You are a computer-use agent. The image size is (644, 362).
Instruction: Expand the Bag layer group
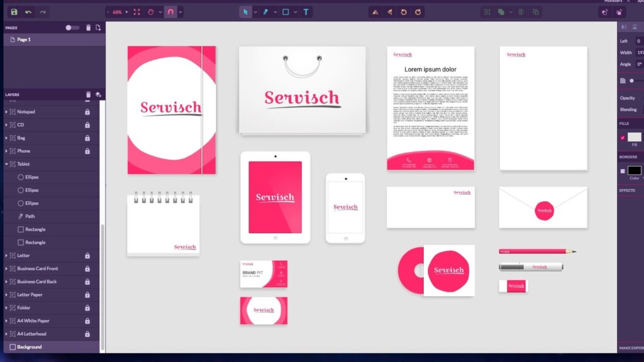pos(6,138)
